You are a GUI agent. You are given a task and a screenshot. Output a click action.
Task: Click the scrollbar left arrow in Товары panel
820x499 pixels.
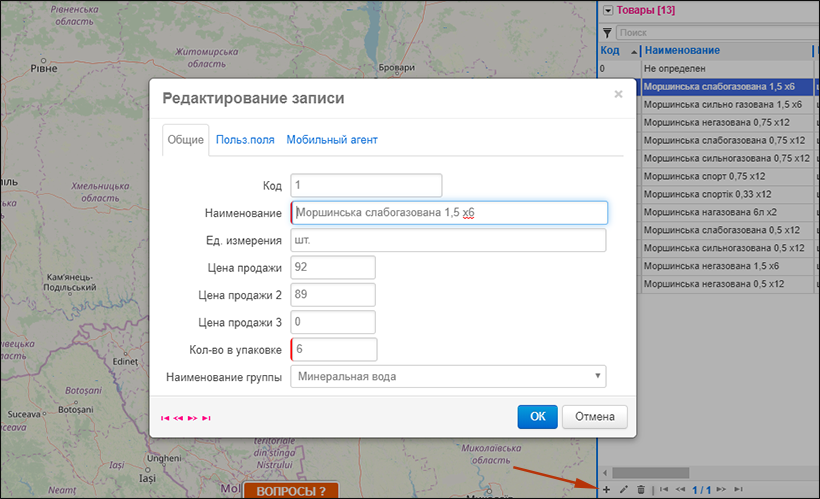click(x=605, y=473)
